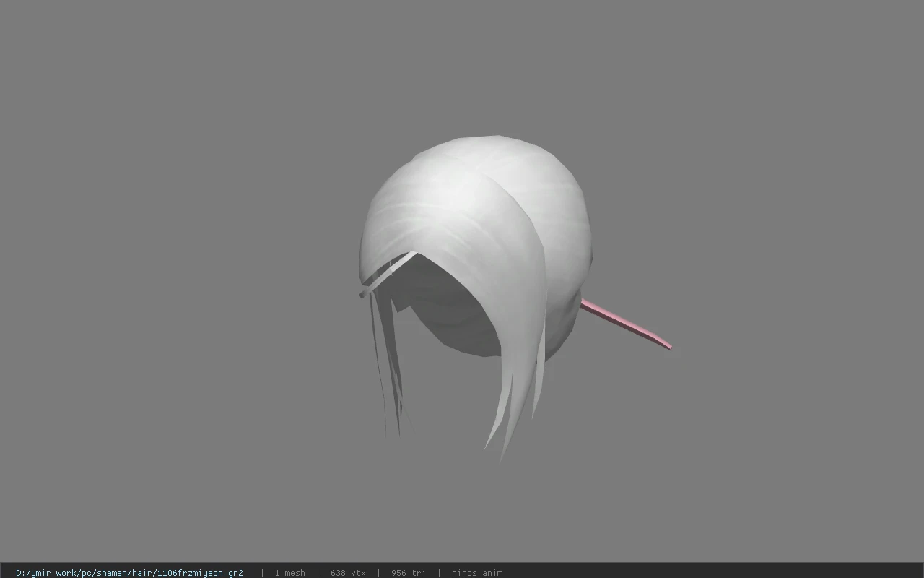924x578 pixels.
Task: Click the '638 vtx' vertex count
Action: tap(348, 573)
